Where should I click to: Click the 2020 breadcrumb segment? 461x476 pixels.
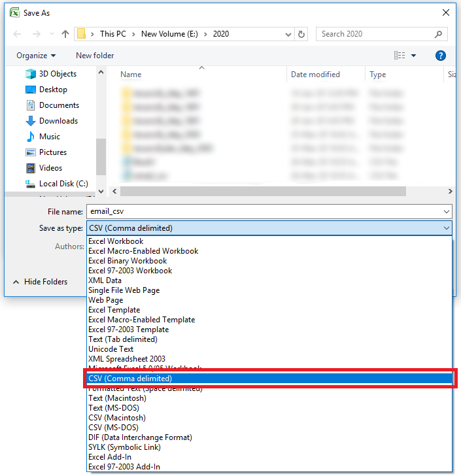click(221, 34)
